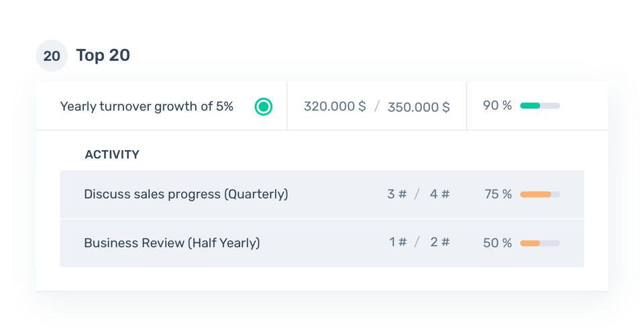This screenshot has height=331, width=644.
Task: Click the orange progress bar at 50 %
Action: tap(539, 243)
